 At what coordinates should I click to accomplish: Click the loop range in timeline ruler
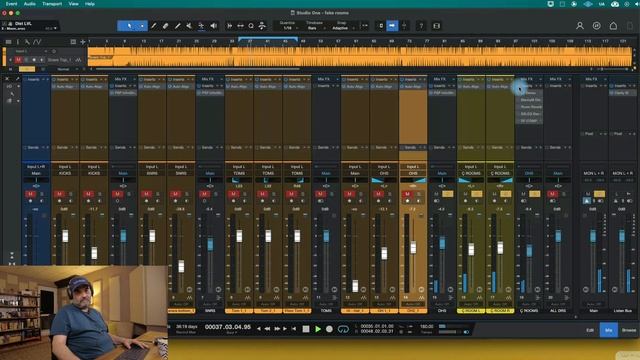click(x=268, y=39)
